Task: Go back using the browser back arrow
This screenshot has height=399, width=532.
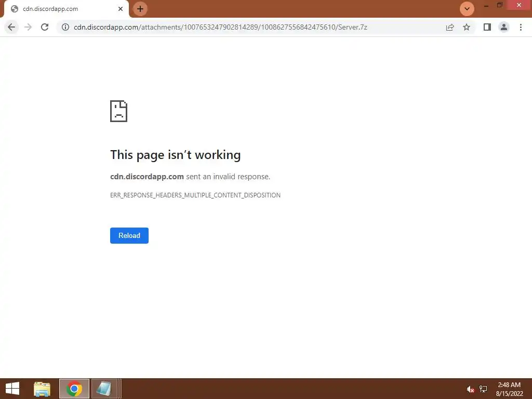Action: tap(11, 27)
